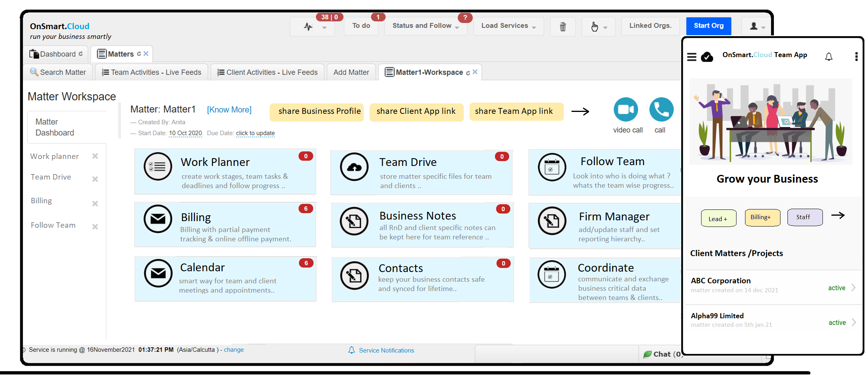Open the Team App hamburger menu
This screenshot has height=375, width=868.
click(692, 57)
